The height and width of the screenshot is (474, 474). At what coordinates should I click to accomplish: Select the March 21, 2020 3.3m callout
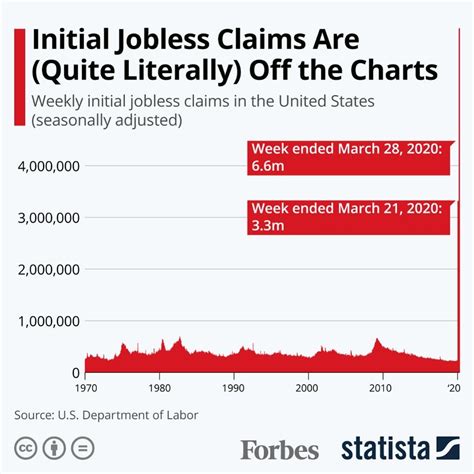click(x=351, y=217)
